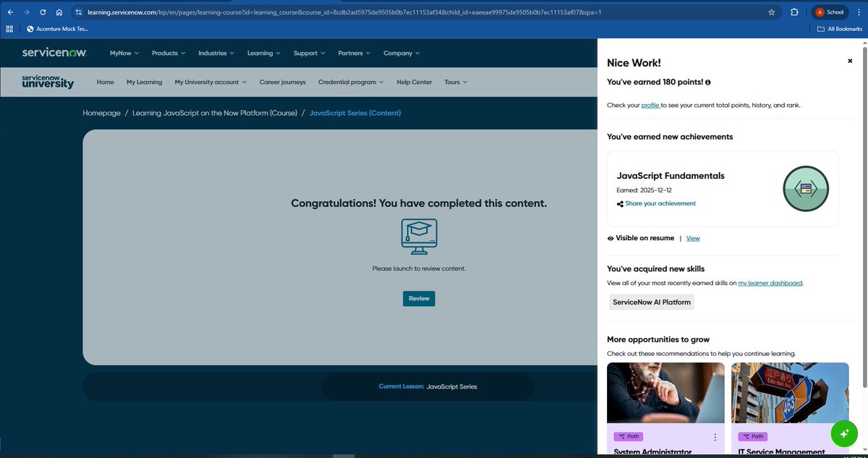The image size is (868, 458).
Task: Open Career journeys page
Action: point(283,82)
